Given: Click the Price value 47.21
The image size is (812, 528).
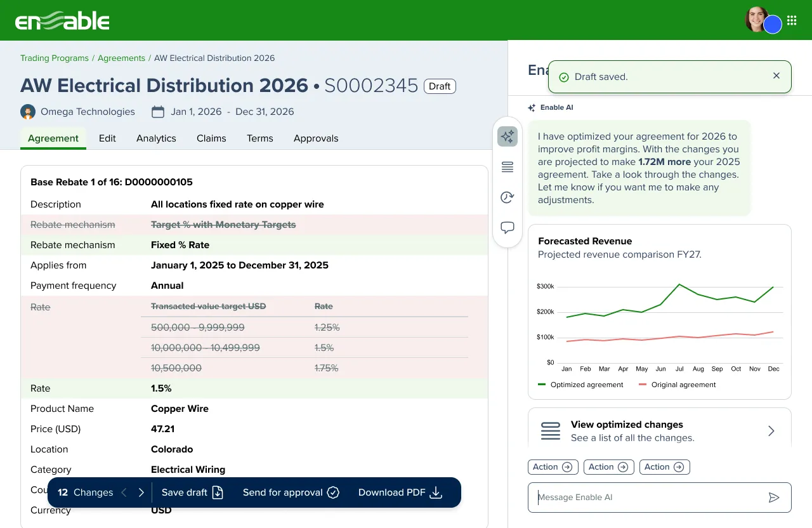Looking at the screenshot, I should 162,429.
